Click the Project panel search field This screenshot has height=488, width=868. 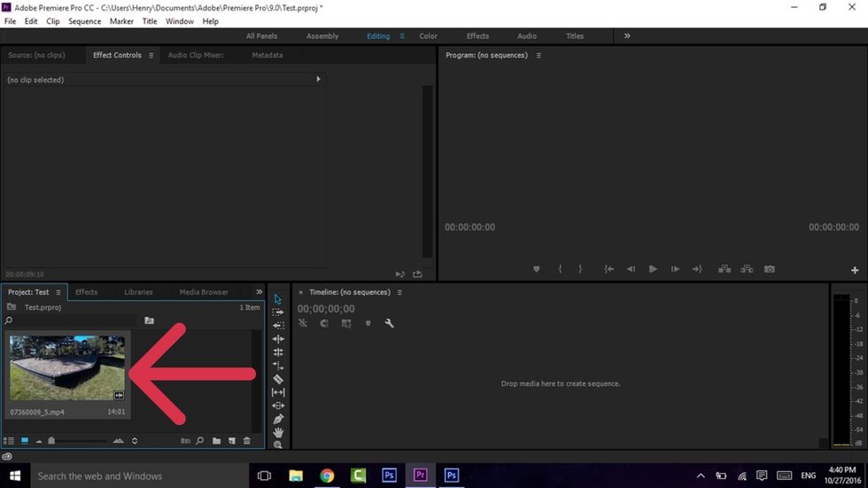click(x=70, y=321)
